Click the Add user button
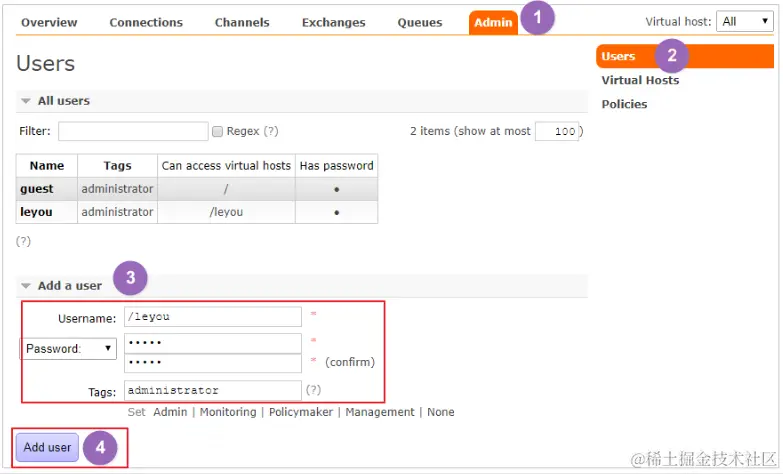The image size is (783, 474). pyautogui.click(x=47, y=447)
